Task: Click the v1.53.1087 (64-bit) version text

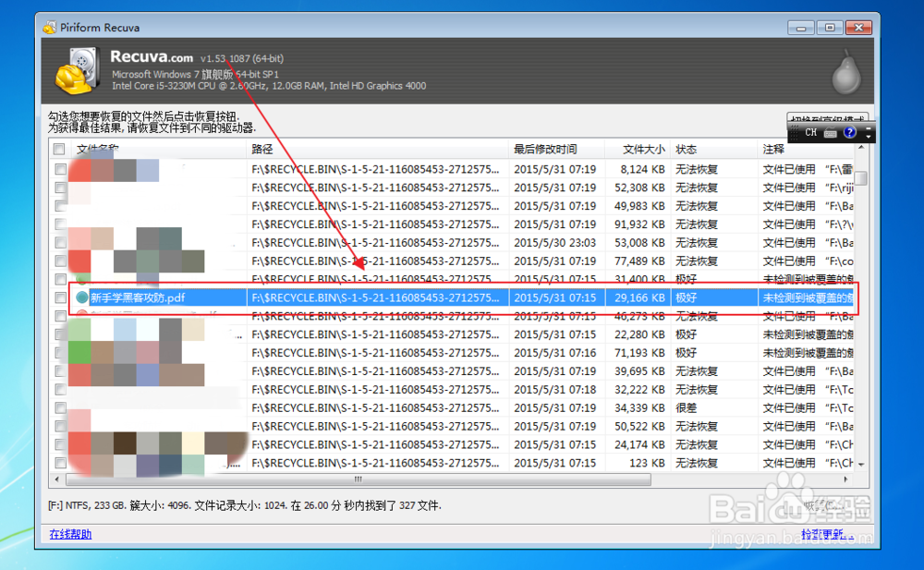Action: tap(241, 58)
